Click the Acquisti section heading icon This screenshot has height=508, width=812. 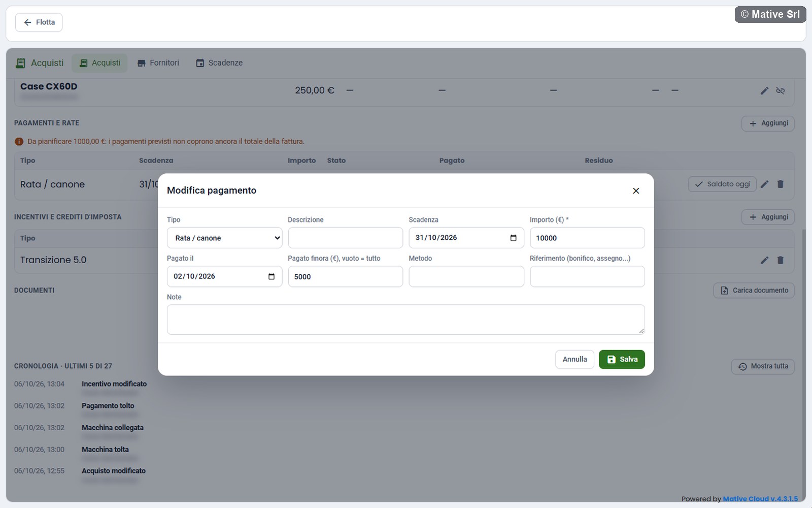(20, 63)
